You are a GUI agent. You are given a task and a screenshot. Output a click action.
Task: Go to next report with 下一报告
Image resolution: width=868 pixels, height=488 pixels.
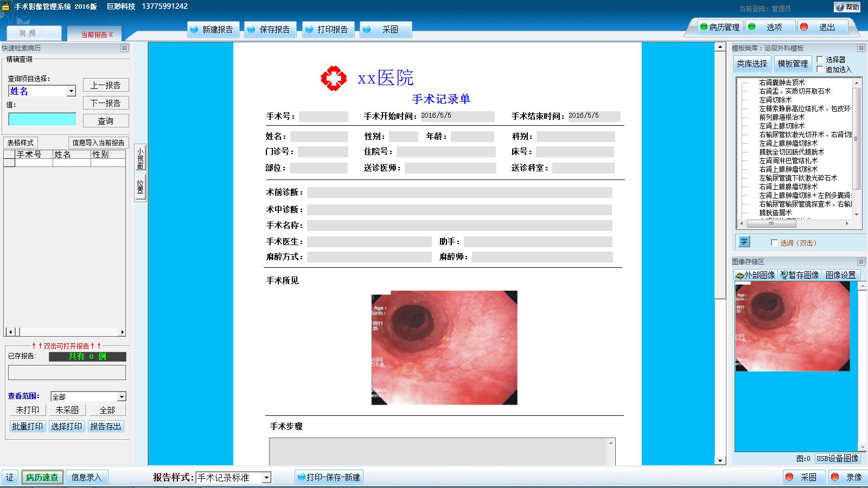click(106, 103)
